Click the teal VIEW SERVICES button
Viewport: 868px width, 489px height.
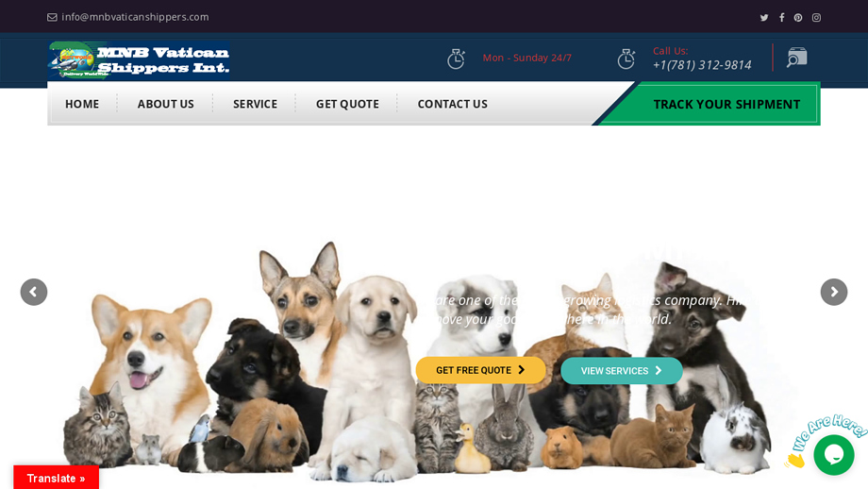coord(622,370)
